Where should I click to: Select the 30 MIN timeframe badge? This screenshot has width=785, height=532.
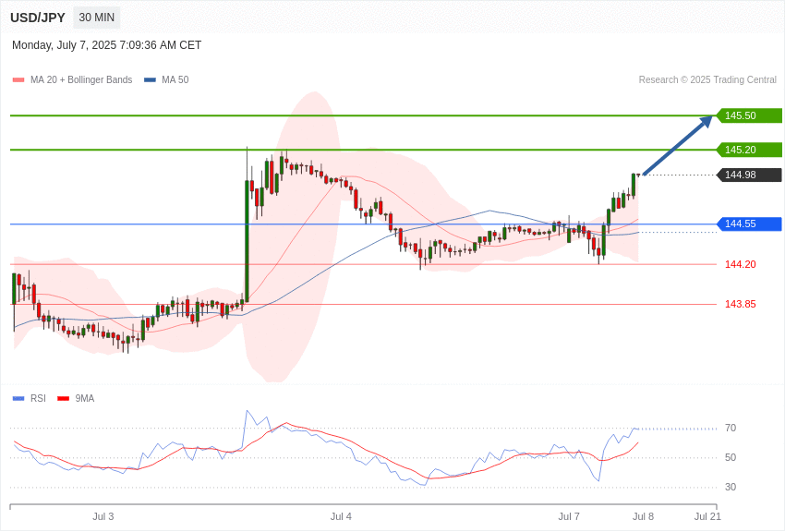[97, 18]
